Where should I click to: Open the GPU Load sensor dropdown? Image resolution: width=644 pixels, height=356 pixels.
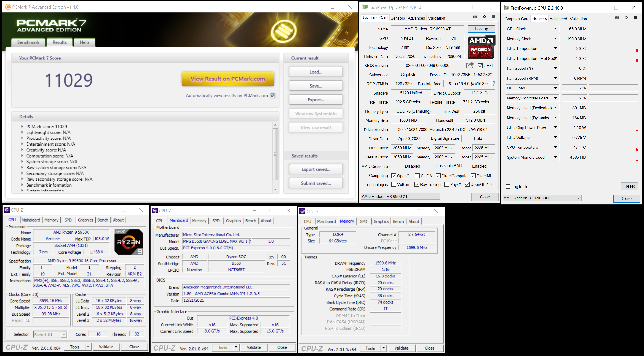pyautogui.click(x=555, y=88)
